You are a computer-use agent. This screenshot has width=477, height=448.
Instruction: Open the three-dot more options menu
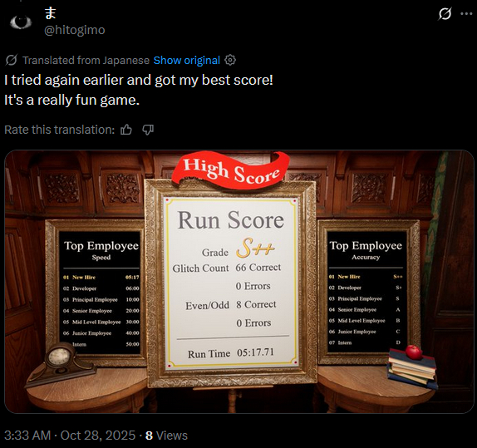[466, 13]
